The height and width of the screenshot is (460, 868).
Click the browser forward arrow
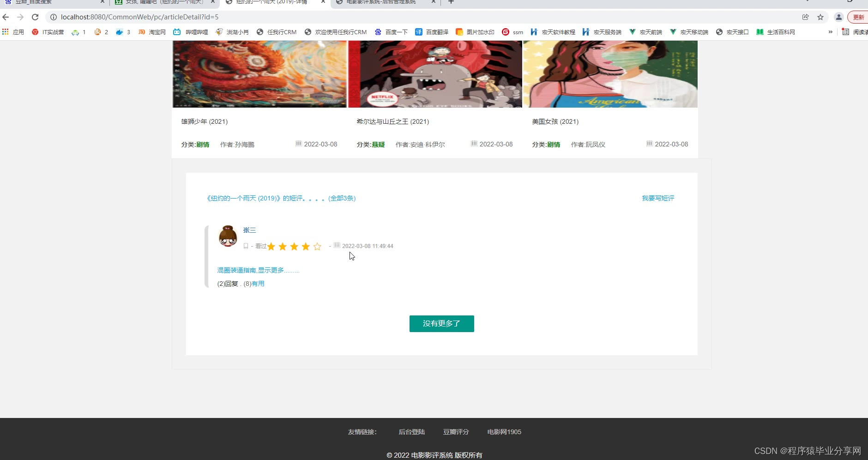click(x=20, y=17)
